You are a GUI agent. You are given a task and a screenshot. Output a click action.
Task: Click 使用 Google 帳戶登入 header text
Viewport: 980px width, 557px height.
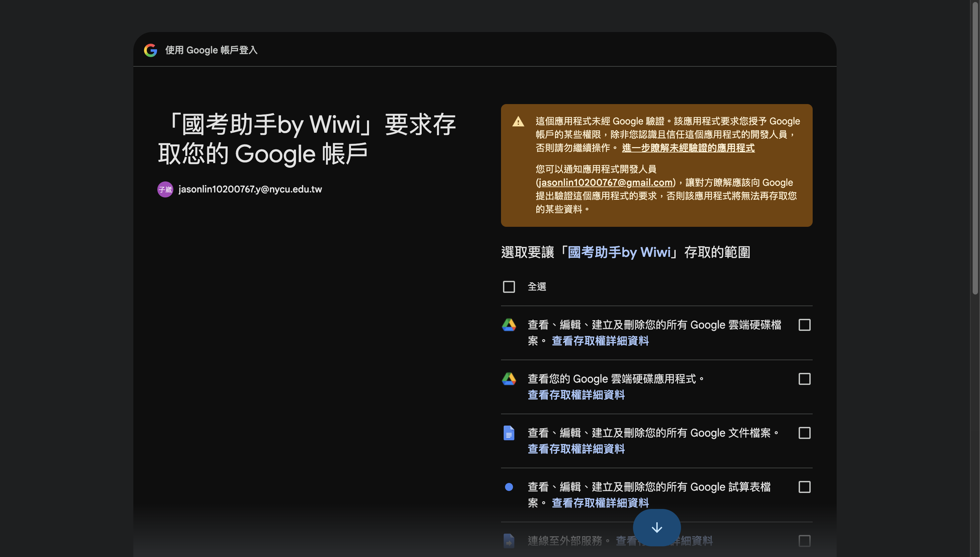[211, 50]
